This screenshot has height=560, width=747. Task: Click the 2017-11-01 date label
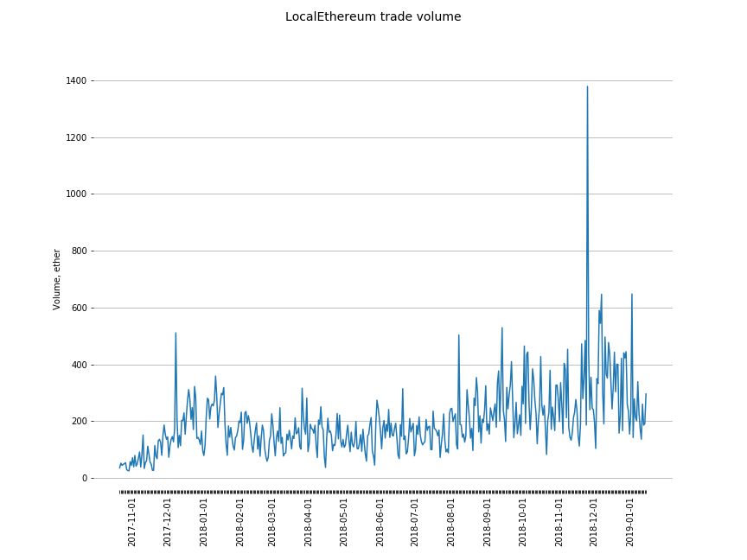pos(131,522)
